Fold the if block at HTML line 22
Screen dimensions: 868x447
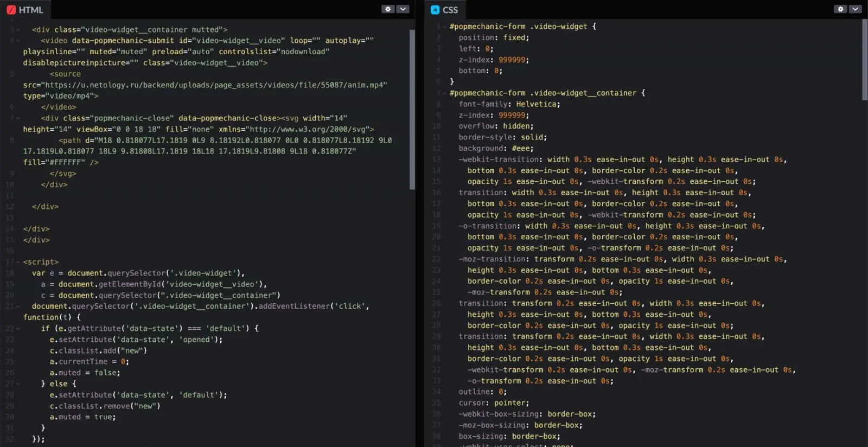click(18, 329)
